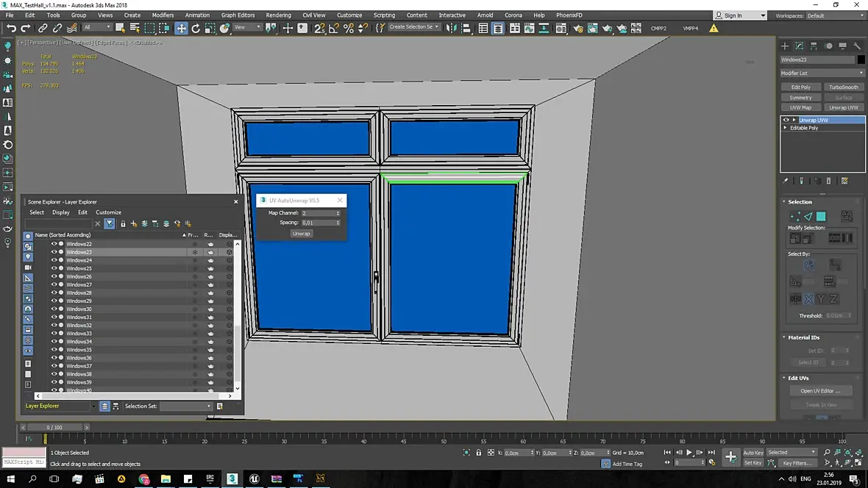Image resolution: width=868 pixels, height=488 pixels.
Task: Switch to the Utilities wrench panel
Action: [x=858, y=46]
